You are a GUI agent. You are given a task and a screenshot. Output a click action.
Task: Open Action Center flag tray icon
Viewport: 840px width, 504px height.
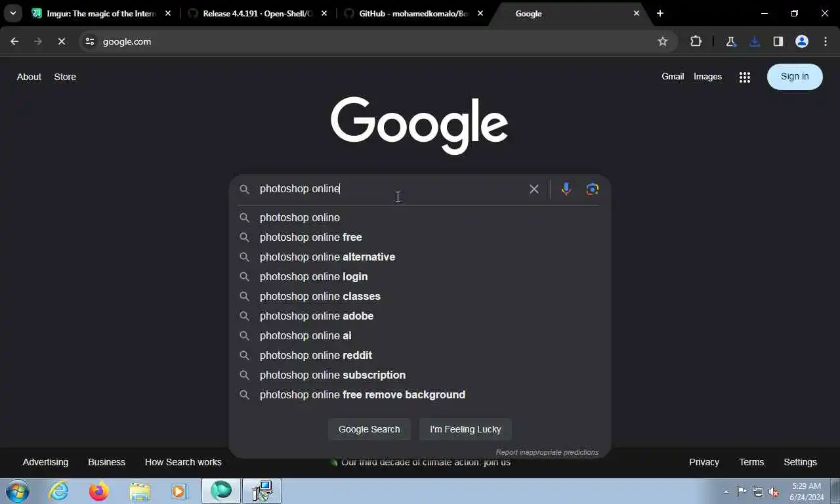(742, 491)
